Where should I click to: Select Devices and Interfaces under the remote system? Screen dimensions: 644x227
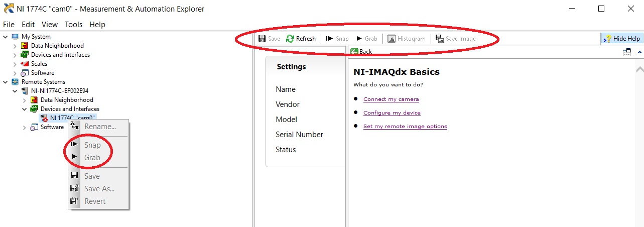(70, 109)
